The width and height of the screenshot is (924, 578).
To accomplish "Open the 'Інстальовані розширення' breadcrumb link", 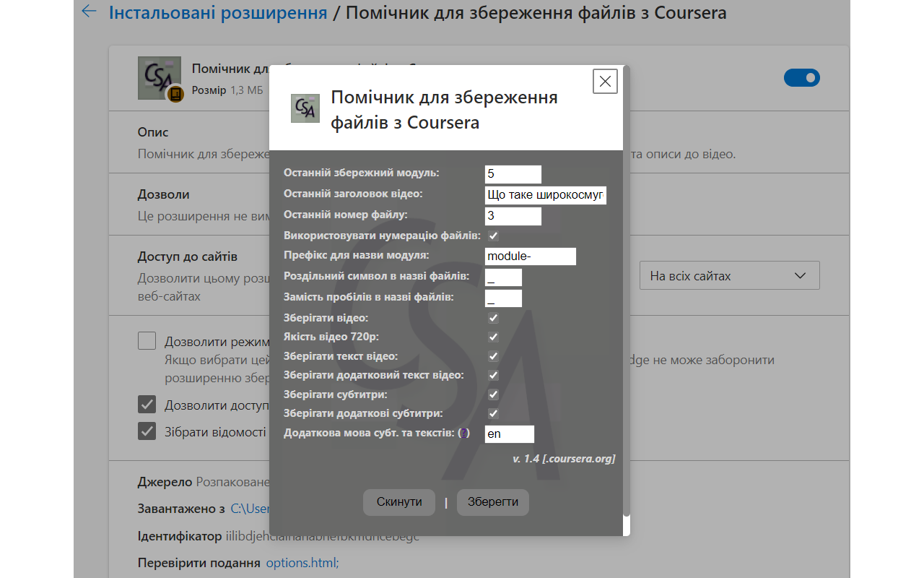I will click(218, 12).
